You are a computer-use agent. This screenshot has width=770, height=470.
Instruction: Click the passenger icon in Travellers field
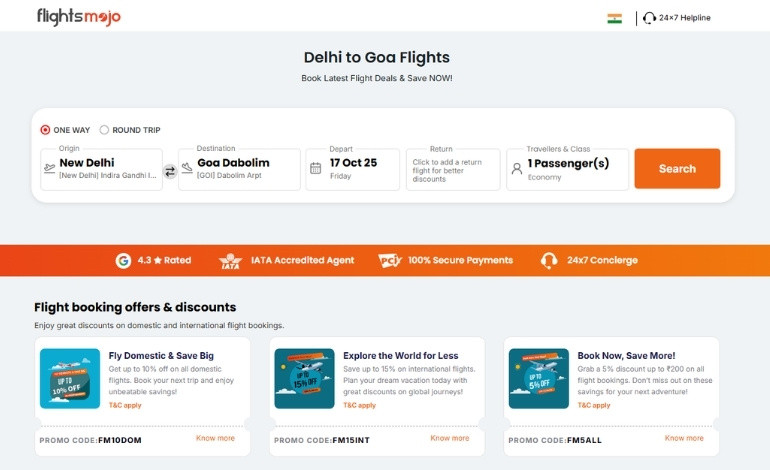pyautogui.click(x=517, y=169)
